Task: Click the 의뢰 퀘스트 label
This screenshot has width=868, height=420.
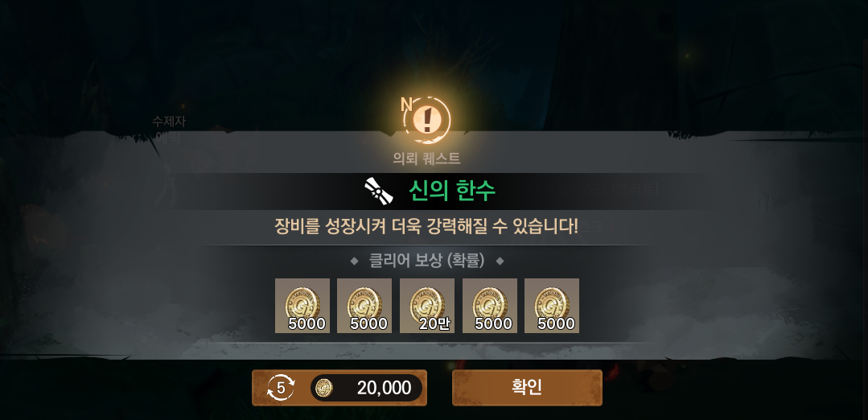Action: tap(426, 159)
